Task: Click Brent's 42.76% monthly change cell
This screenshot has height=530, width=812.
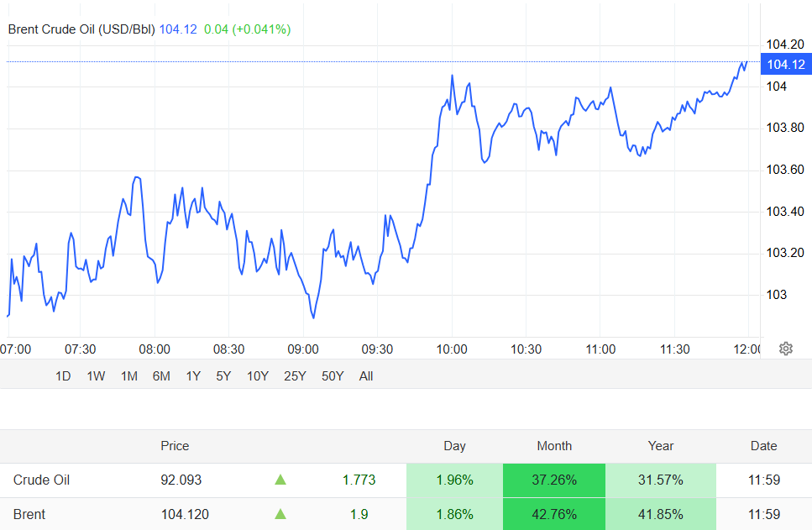Action: (x=553, y=514)
